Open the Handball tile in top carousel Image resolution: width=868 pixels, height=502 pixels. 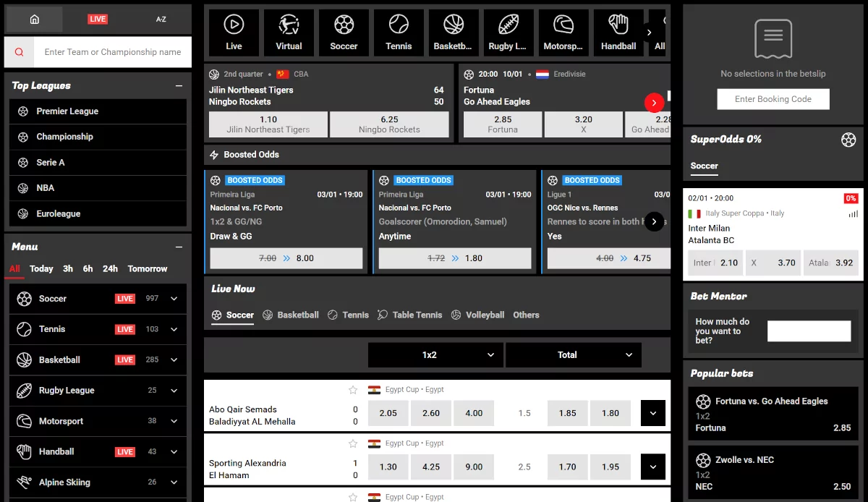[x=618, y=33]
